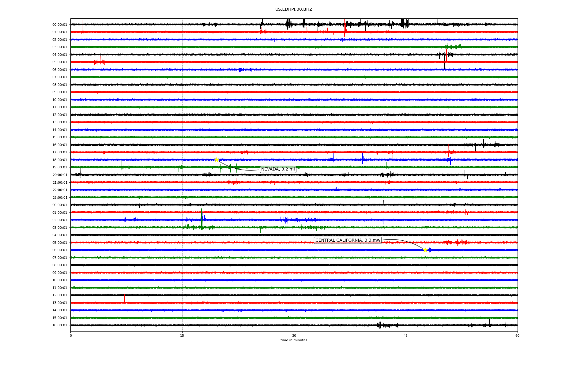Click the 'time in minutes' axis label

[294, 340]
